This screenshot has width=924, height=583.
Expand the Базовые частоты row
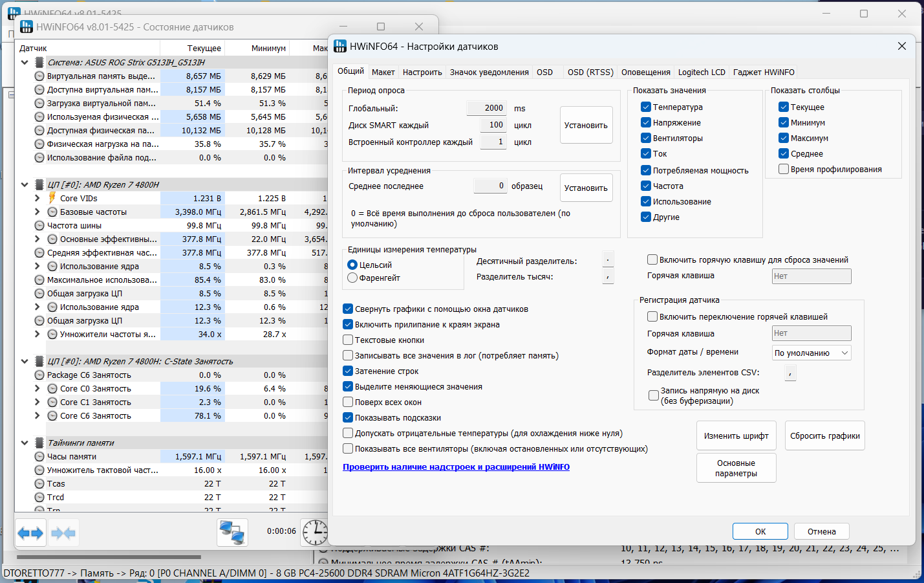(x=37, y=212)
